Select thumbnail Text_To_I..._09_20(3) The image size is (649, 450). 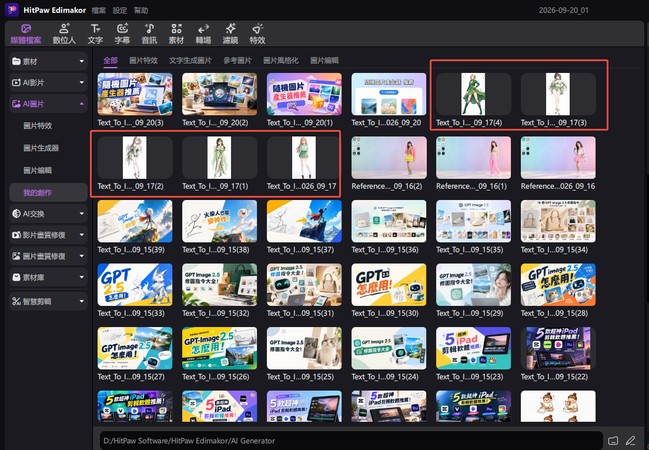(x=135, y=94)
